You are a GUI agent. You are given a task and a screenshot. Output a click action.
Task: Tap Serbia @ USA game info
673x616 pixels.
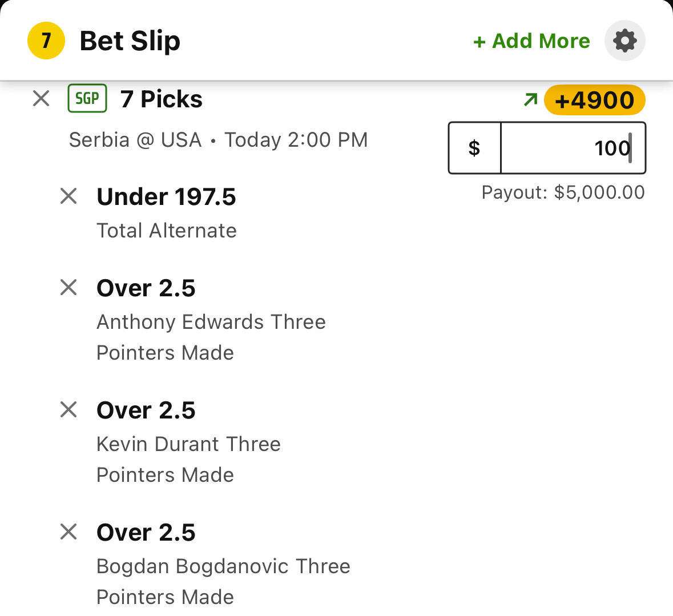pos(218,140)
